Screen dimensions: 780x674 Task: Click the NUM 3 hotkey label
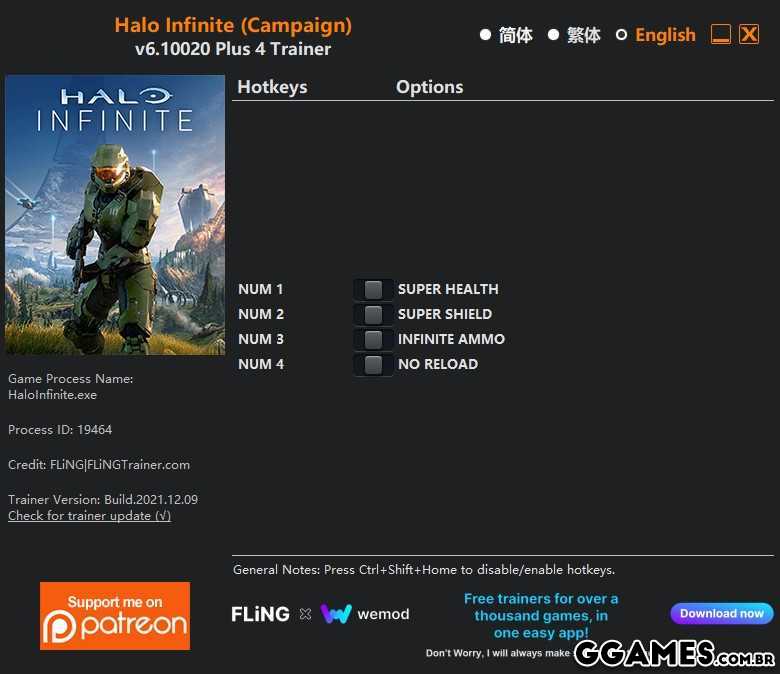pos(261,339)
